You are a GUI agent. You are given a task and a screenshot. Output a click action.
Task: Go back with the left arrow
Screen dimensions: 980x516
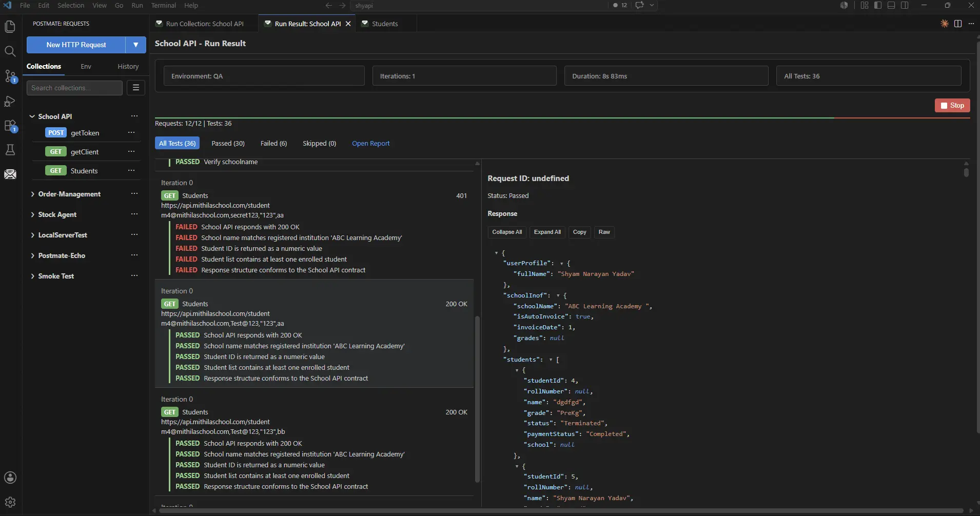pyautogui.click(x=329, y=5)
